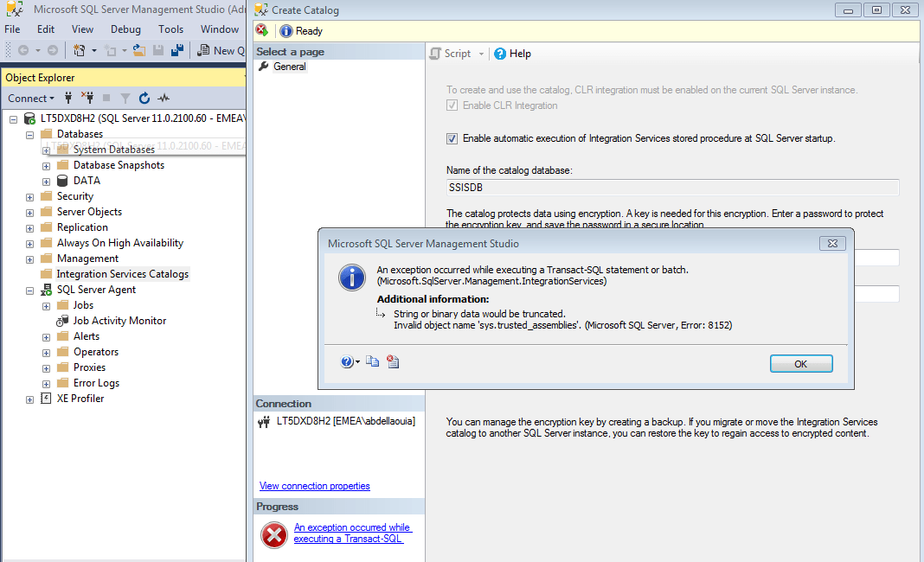924x562 pixels.
Task: Refresh Object Explorer with the refresh icon
Action: pyautogui.click(x=144, y=98)
